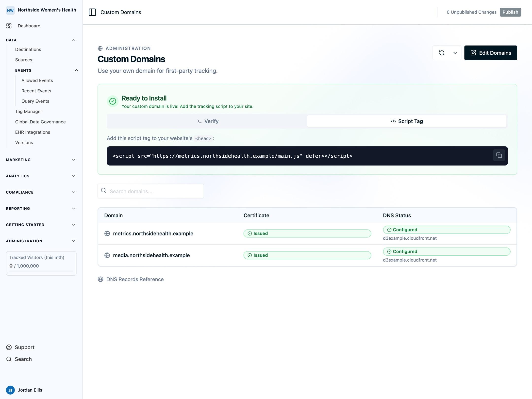The image size is (532, 399).
Task: Click Northside Women's Health organization name
Action: 47,10
